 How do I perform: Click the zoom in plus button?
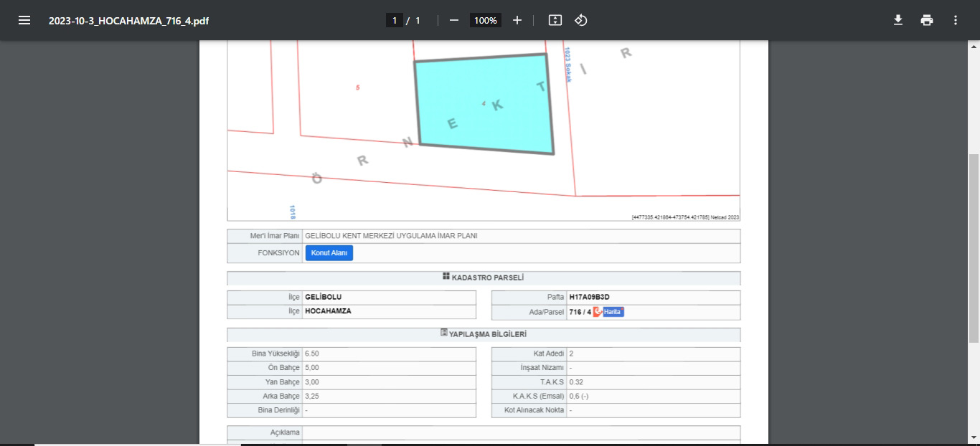(517, 20)
